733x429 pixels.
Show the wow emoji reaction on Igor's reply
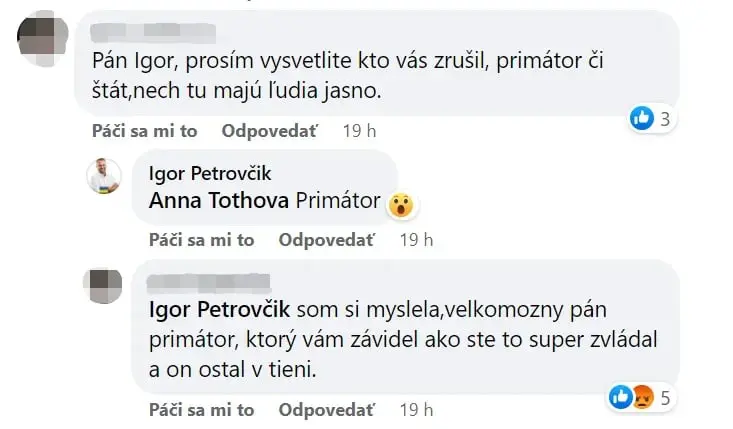pos(400,206)
